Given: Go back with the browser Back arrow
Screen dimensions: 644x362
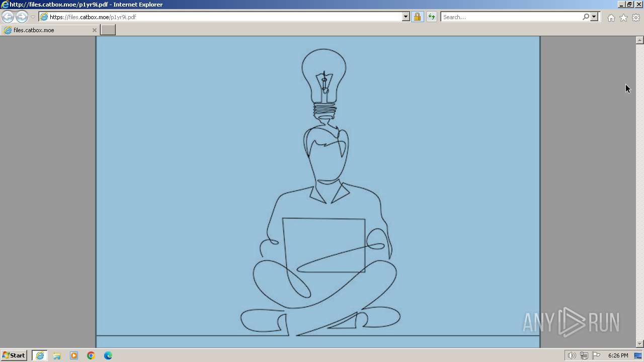Looking at the screenshot, I should pos(8,17).
